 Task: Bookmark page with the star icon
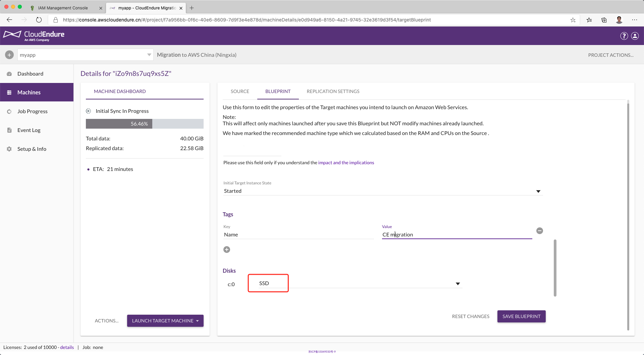[x=573, y=20]
